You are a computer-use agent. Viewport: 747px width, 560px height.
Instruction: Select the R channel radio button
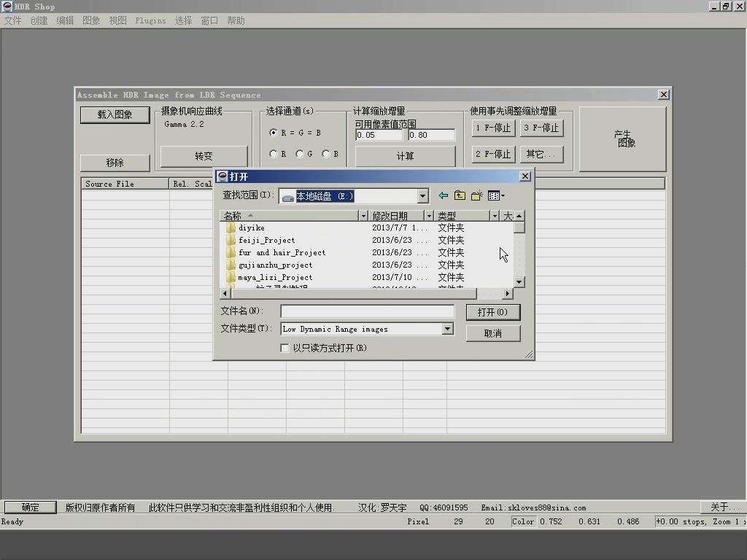tap(273, 154)
